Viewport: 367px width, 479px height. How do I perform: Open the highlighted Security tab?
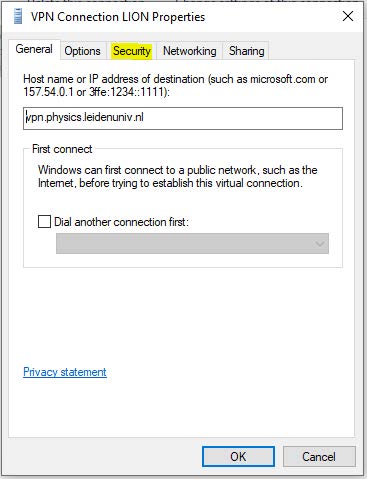click(x=132, y=51)
